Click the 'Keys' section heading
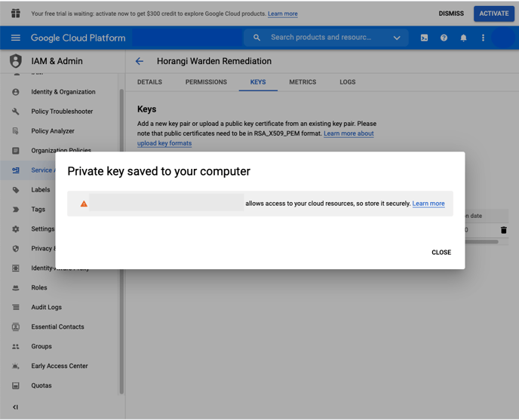The image size is (519, 420). (146, 109)
